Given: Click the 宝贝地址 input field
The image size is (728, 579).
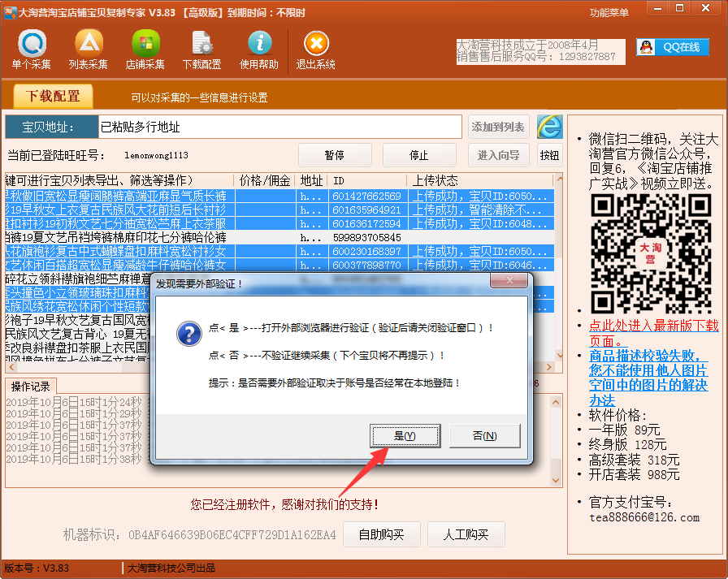Looking at the screenshot, I should tap(280, 127).
